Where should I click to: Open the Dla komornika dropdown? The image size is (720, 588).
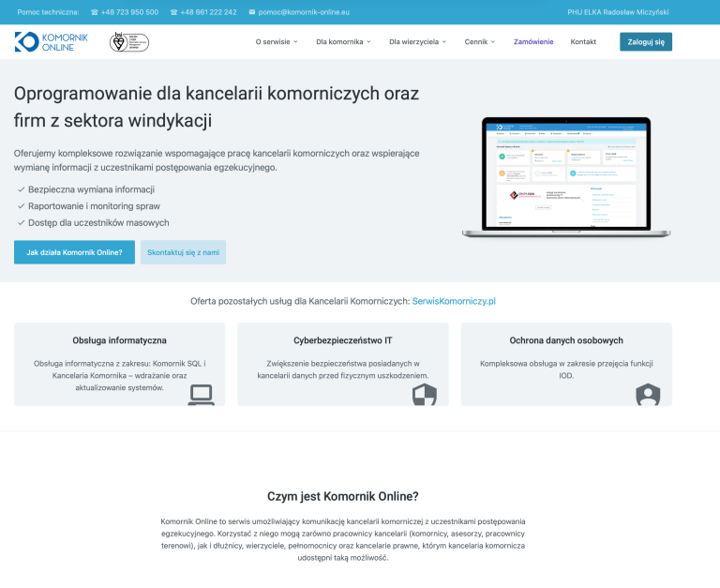click(x=343, y=41)
